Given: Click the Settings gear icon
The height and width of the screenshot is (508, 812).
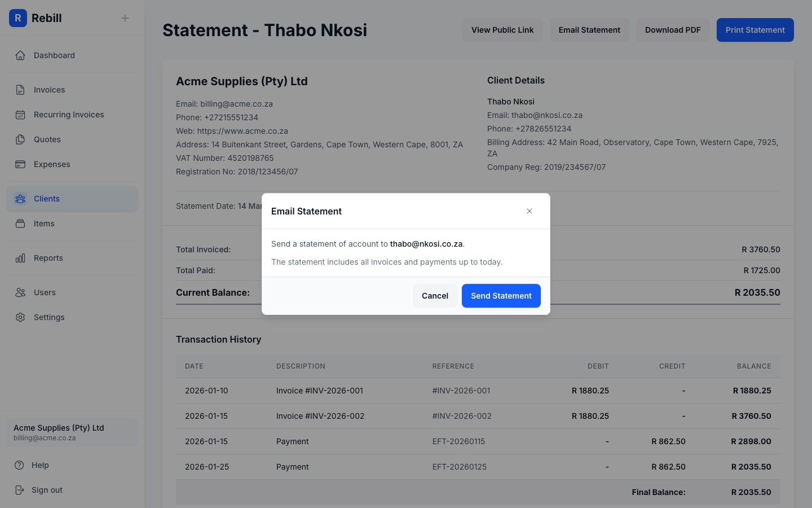Looking at the screenshot, I should [20, 317].
